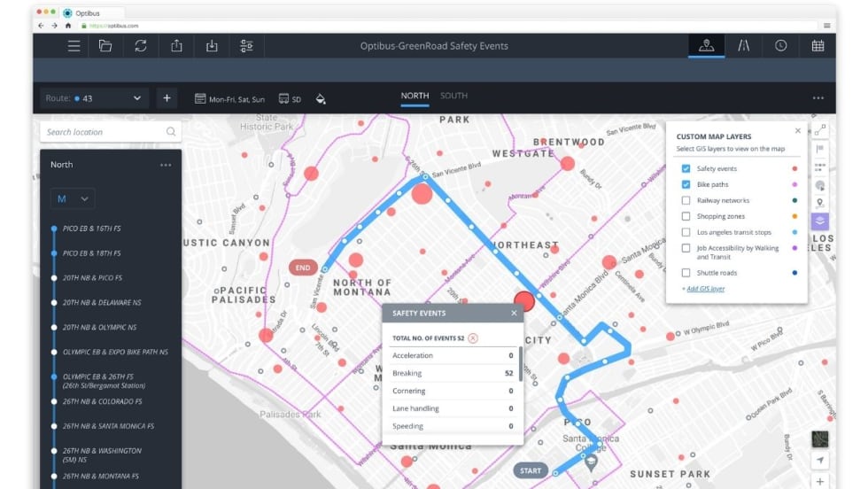This screenshot has height=489, width=868.
Task: Open the sliders settings icon
Action: point(247,46)
